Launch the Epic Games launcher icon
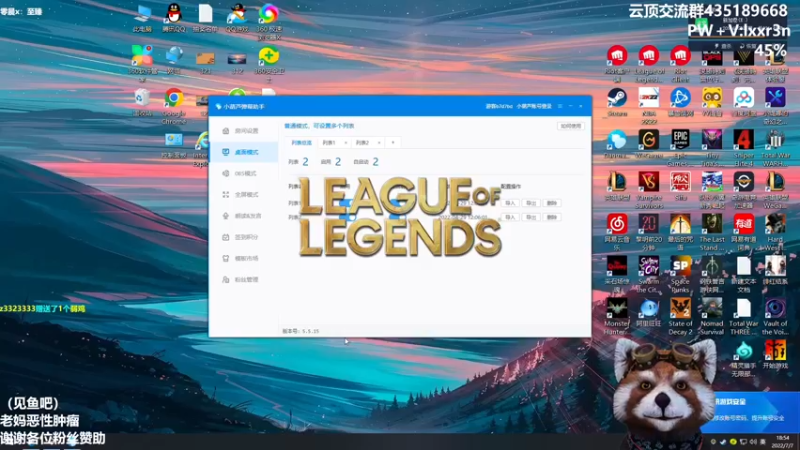 (x=680, y=147)
